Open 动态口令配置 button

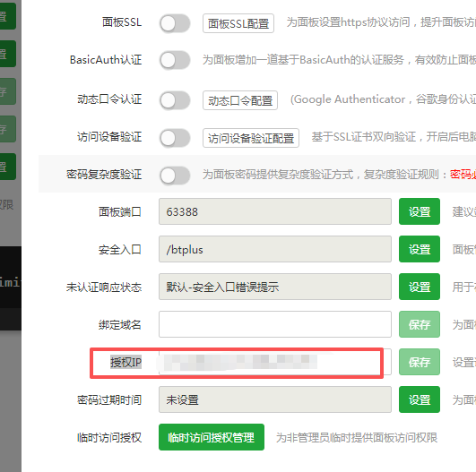pos(240,100)
